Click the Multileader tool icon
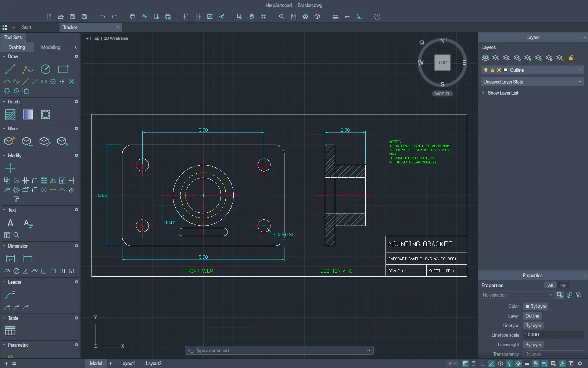Viewport: 588px width, 368px height. pyautogui.click(x=10, y=295)
